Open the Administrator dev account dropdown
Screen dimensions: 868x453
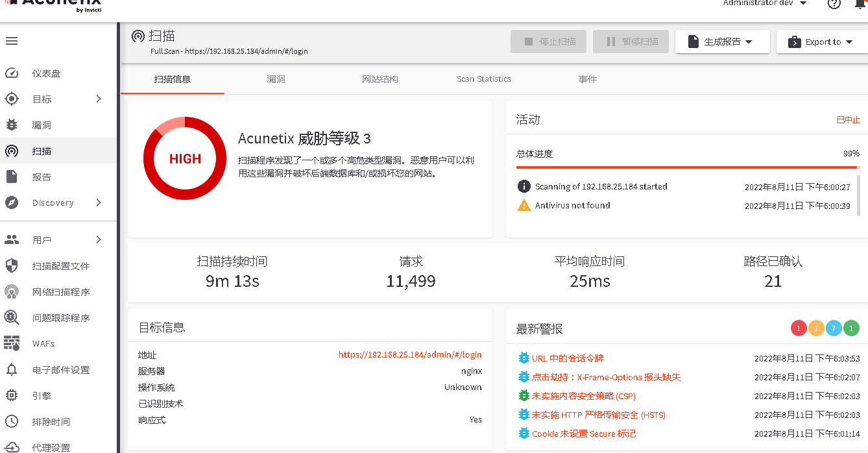765,3
